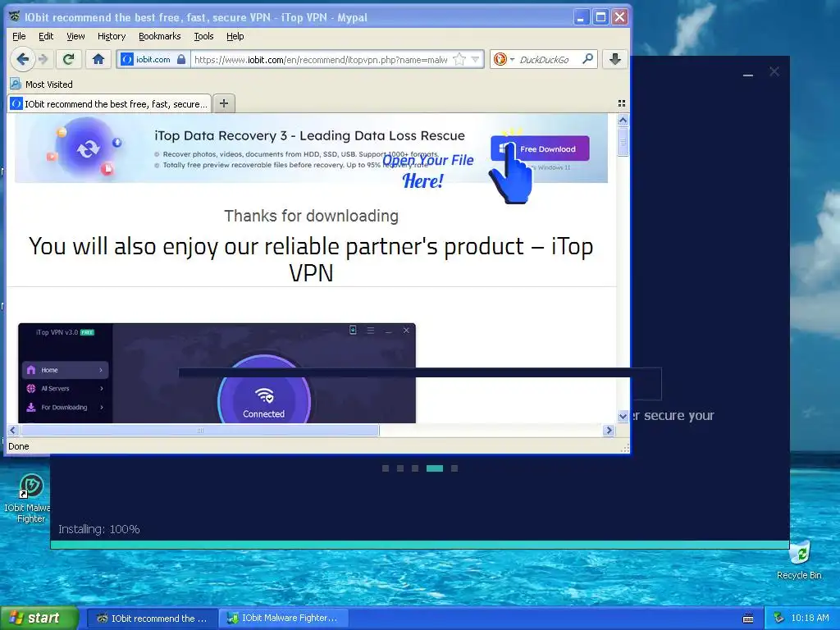Click the padlock security icon in address bar

click(181, 59)
